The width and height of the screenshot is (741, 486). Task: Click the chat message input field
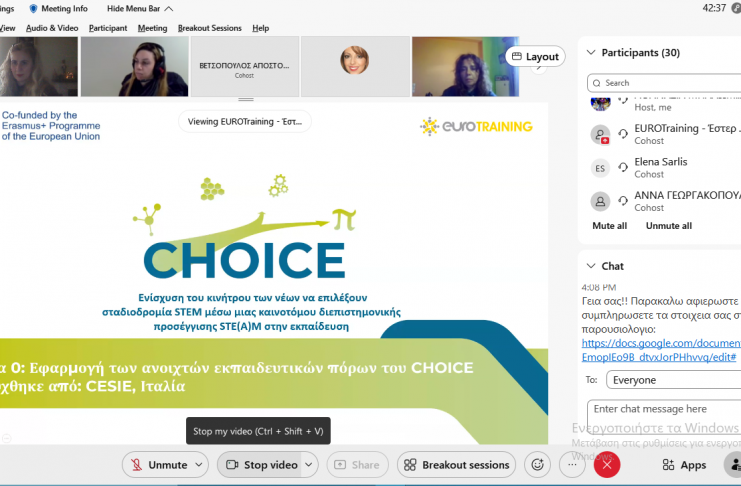(x=664, y=415)
